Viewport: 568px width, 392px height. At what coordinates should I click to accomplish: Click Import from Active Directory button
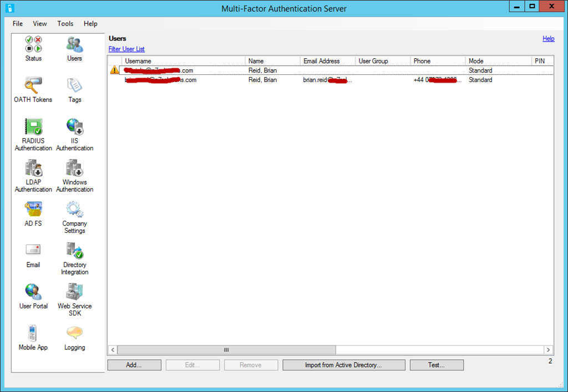pos(344,365)
